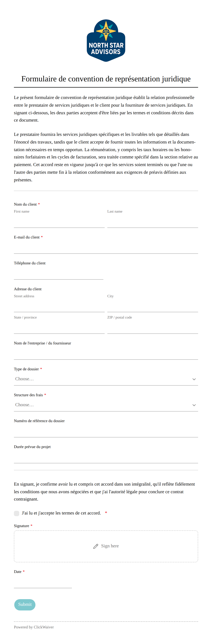Click the Sign here signature area
The height and width of the screenshot is (644, 212).
(106, 546)
